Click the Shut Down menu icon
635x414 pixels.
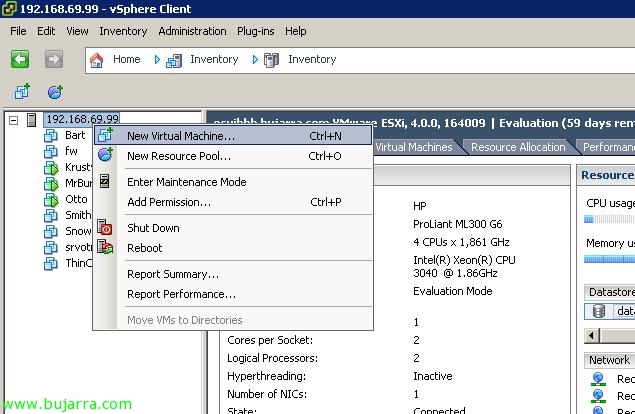pos(105,227)
